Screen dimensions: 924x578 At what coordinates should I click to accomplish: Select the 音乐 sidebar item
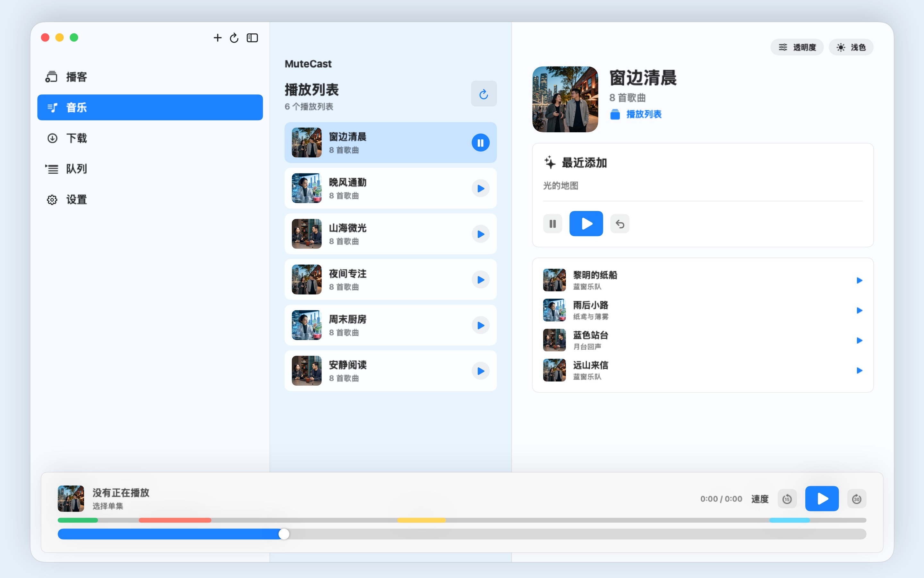pos(150,108)
